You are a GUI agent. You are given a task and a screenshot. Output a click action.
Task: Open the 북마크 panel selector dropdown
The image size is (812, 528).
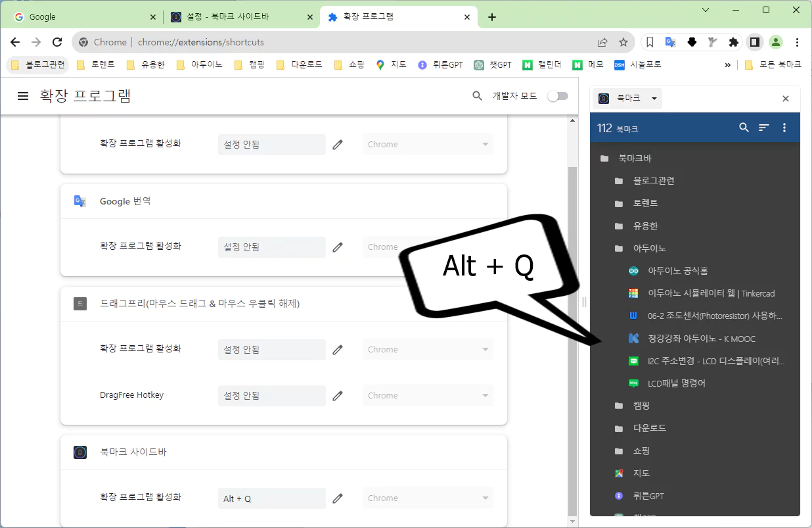pyautogui.click(x=627, y=99)
